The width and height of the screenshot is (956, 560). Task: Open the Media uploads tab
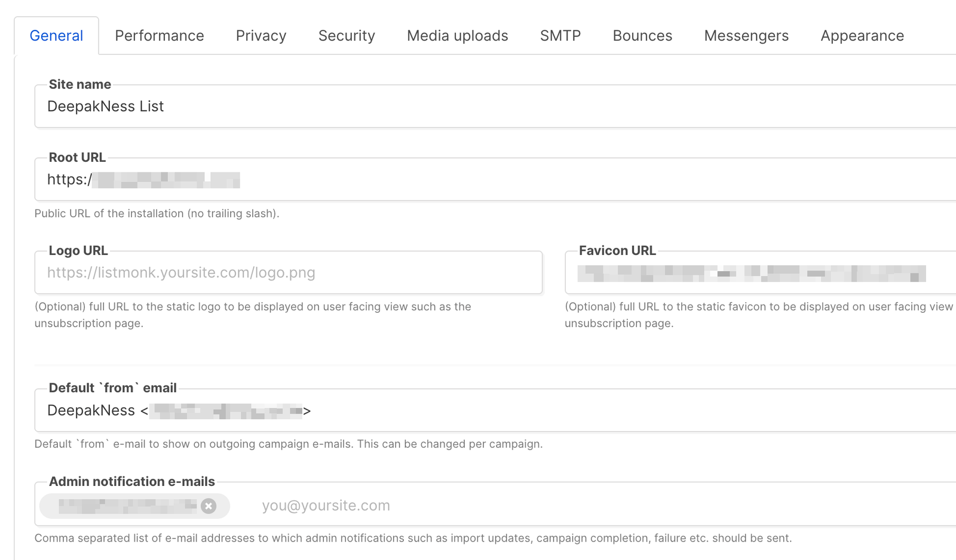click(457, 36)
